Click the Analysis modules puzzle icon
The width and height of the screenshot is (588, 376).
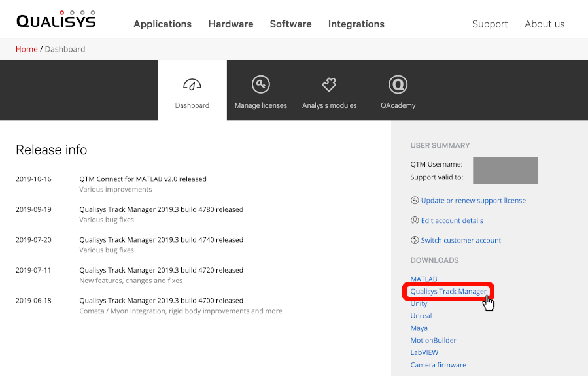tap(329, 85)
